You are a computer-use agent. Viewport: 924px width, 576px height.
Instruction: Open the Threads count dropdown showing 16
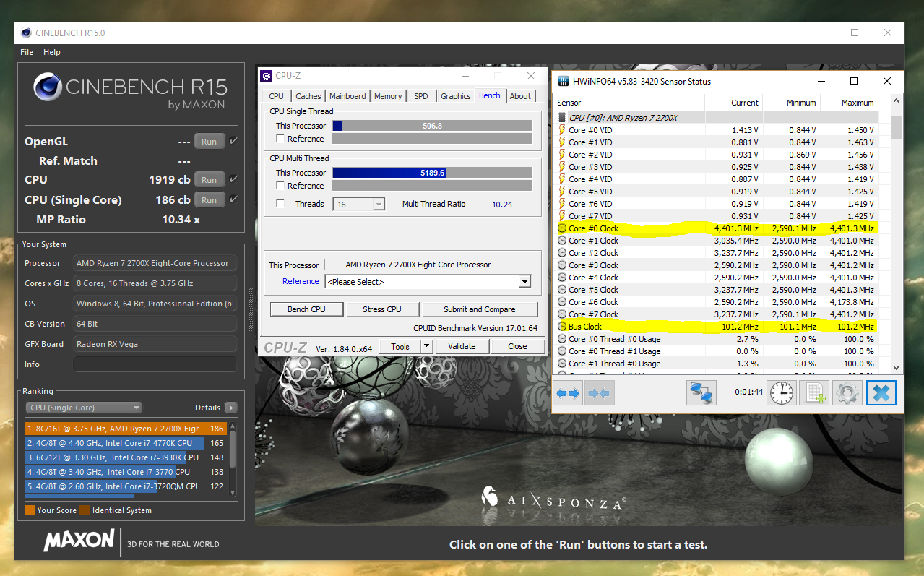tap(359, 205)
